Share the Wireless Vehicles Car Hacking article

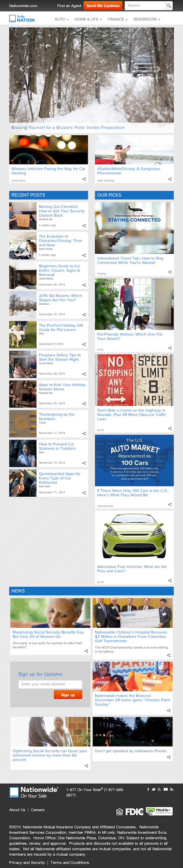click(x=84, y=179)
